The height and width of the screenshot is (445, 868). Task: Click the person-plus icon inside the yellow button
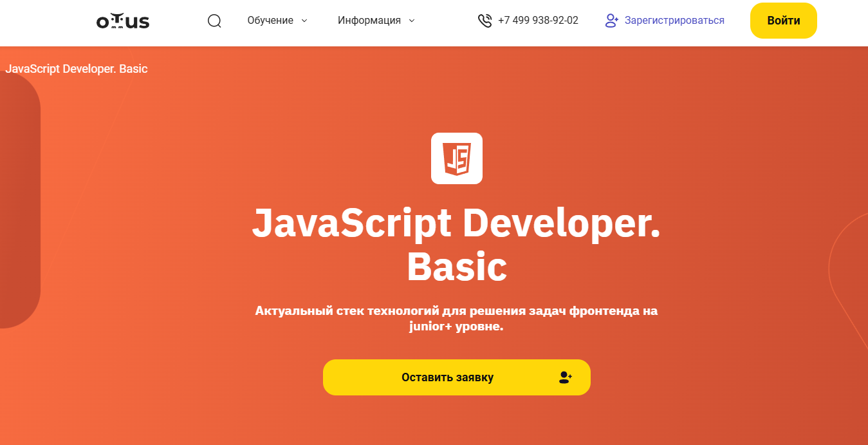click(x=565, y=377)
